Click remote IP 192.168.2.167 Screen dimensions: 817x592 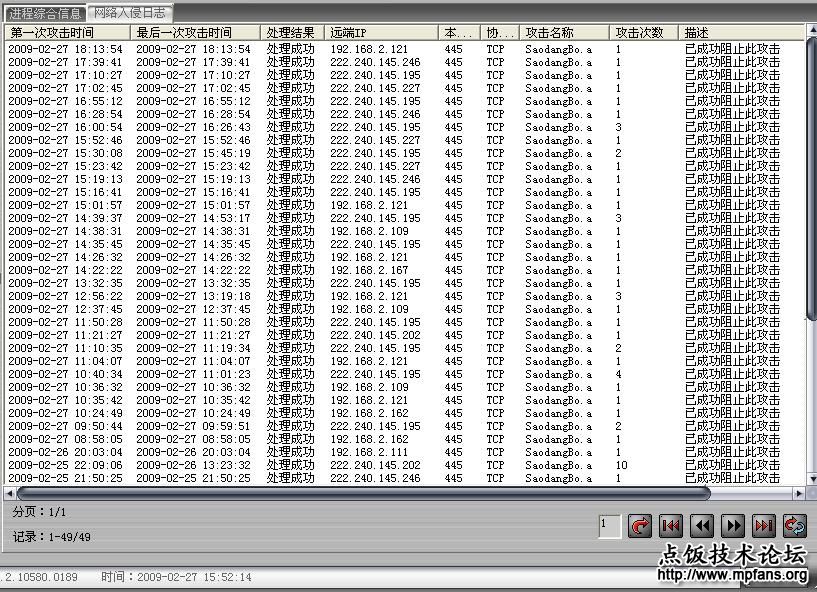(x=369, y=270)
